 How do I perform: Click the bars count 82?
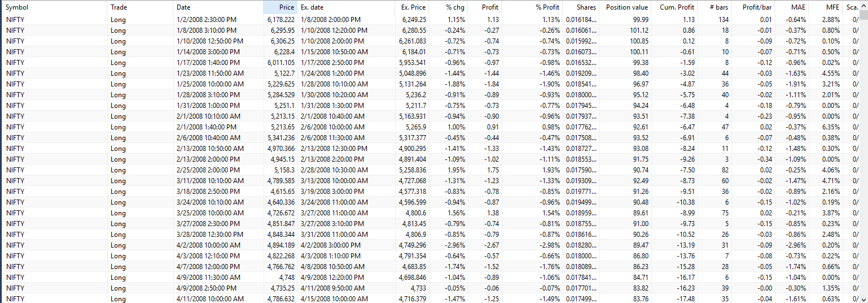tap(725, 170)
